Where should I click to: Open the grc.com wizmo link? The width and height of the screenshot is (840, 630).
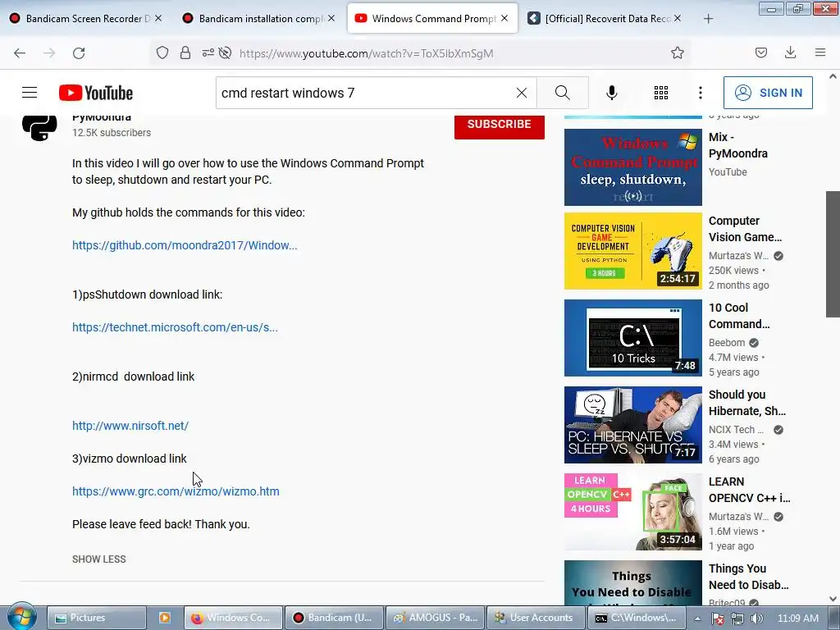tap(176, 491)
